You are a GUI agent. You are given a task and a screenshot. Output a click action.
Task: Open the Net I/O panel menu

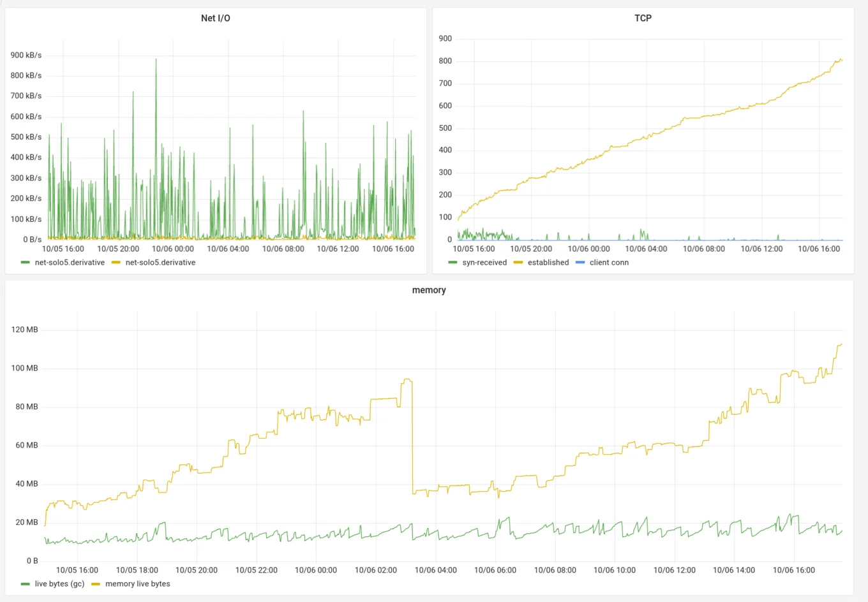pyautogui.click(x=216, y=18)
